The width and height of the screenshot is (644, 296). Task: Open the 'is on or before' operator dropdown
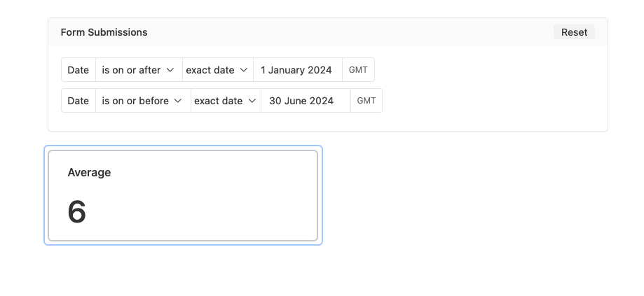click(143, 101)
